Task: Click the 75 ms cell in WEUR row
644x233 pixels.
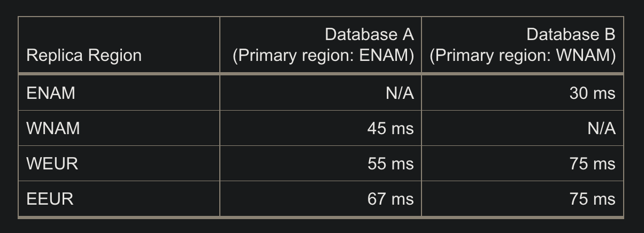Action: [593, 164]
